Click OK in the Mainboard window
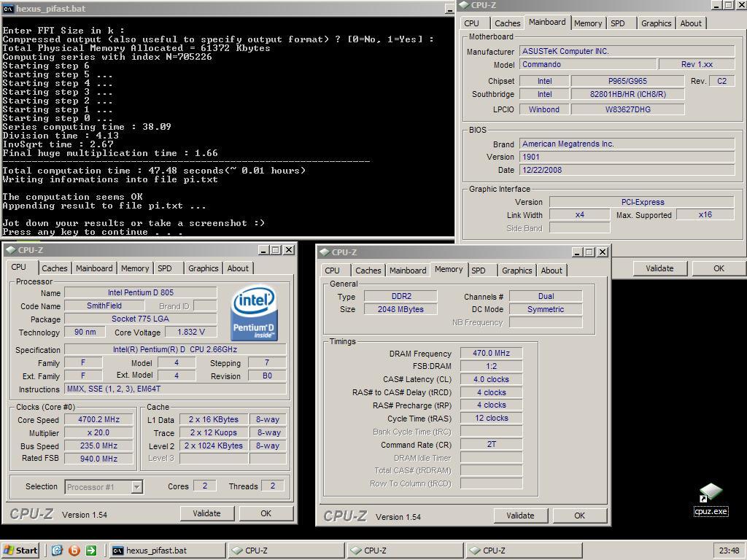This screenshot has width=747, height=560. coord(719,268)
